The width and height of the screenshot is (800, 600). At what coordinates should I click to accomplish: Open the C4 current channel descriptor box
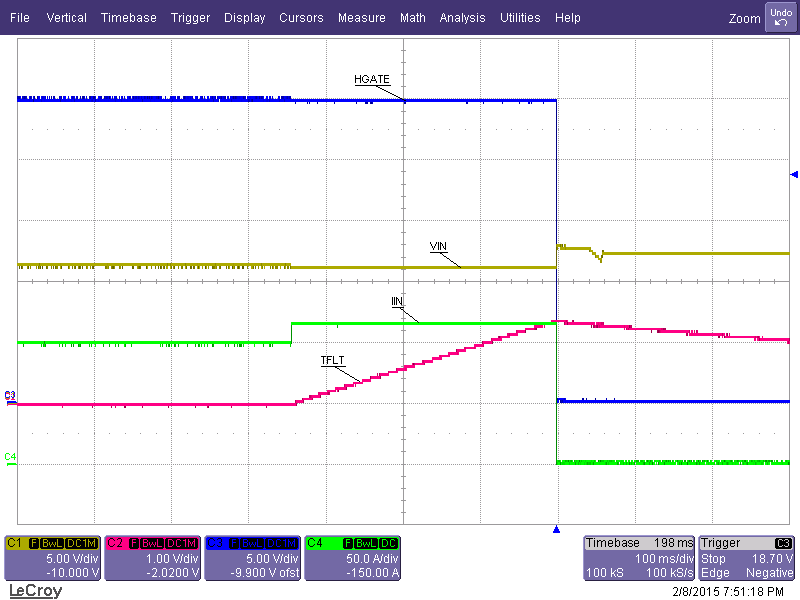pyautogui.click(x=354, y=557)
